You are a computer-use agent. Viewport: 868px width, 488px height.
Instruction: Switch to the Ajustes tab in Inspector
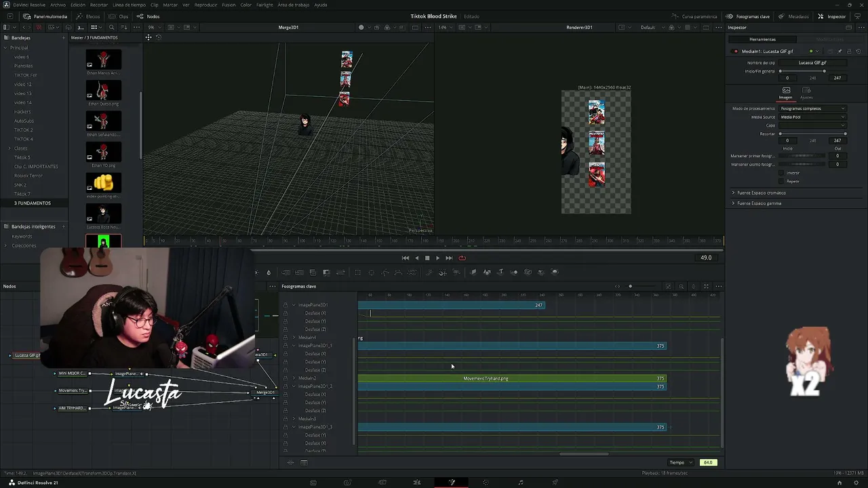(806, 93)
